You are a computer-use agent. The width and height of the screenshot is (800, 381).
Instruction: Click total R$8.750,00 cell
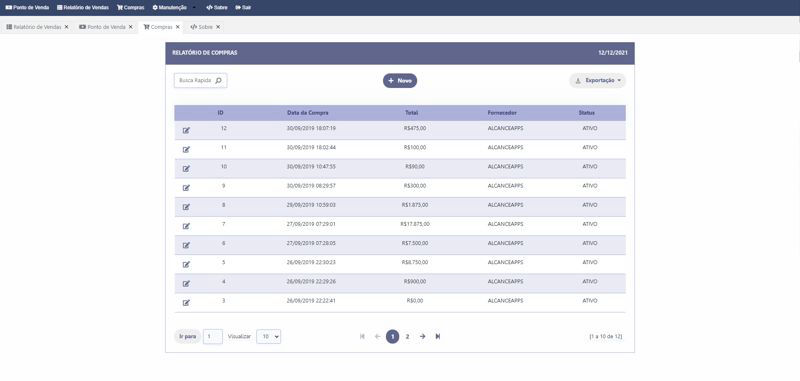(x=415, y=262)
